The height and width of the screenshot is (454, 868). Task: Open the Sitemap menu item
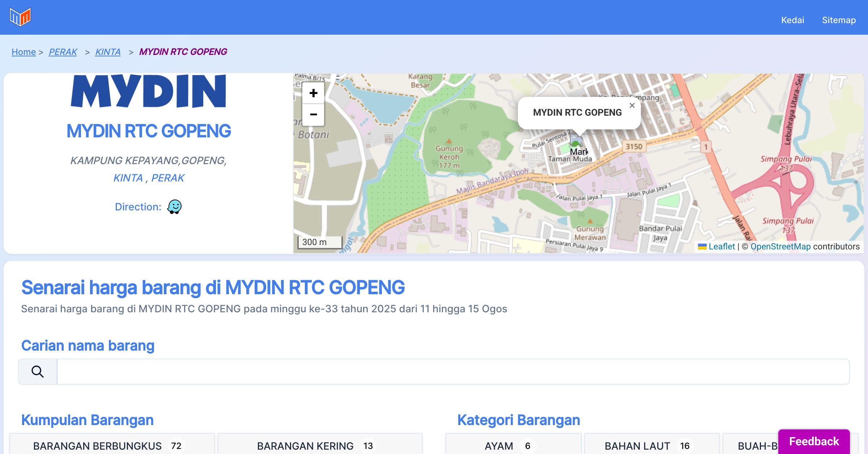click(839, 20)
